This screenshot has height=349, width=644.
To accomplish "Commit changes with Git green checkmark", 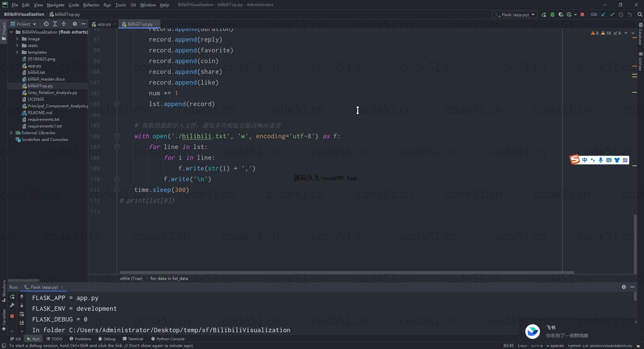I will [x=612, y=14].
